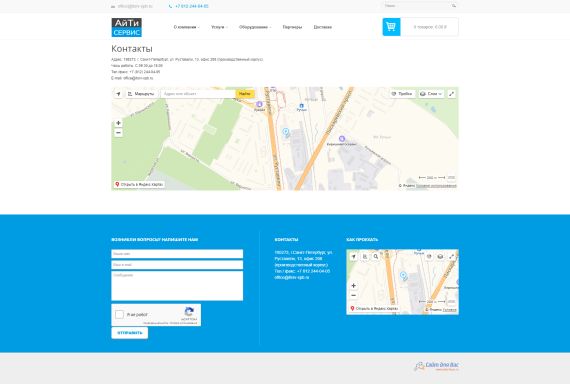
Task: Open the "Партнеры" menu item
Action: [x=292, y=27]
